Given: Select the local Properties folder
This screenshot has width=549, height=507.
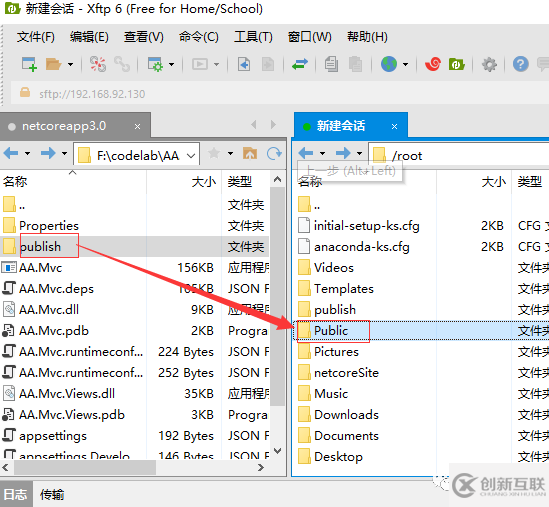Looking at the screenshot, I should (x=49, y=225).
